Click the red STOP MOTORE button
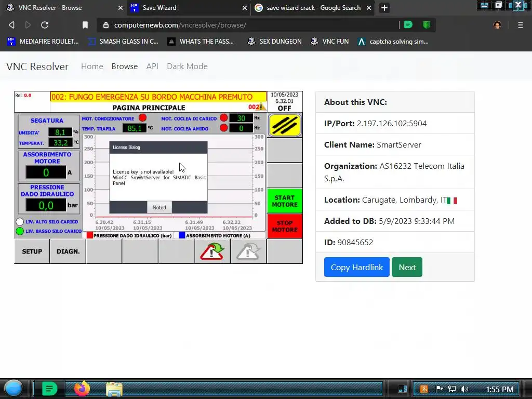The image size is (532, 399). coord(285,226)
